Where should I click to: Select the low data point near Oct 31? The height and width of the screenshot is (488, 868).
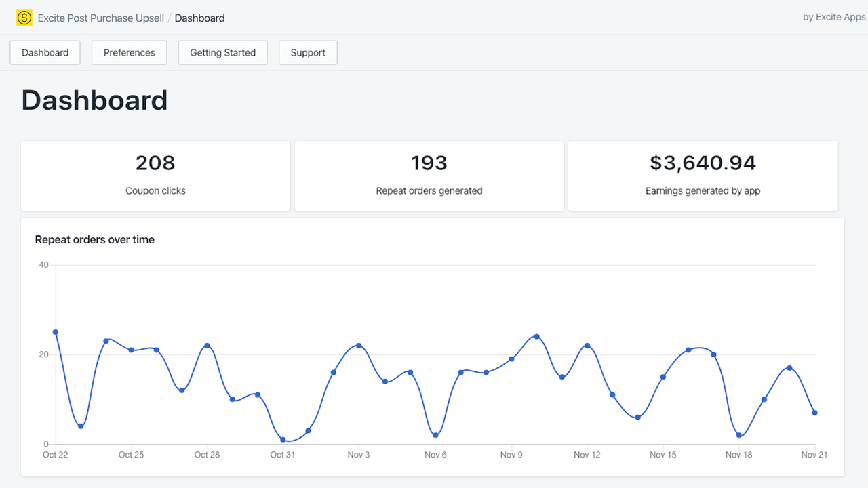283,439
